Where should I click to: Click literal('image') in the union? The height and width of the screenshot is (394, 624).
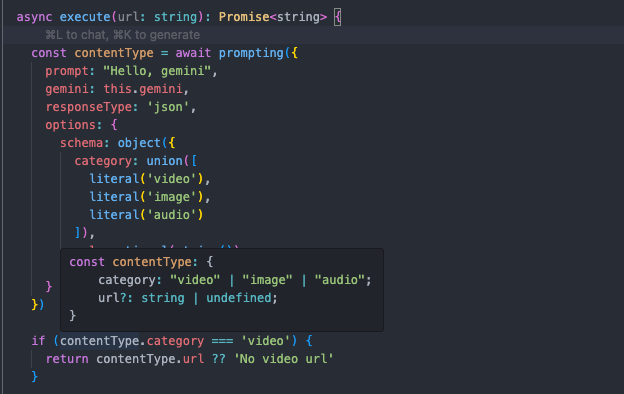point(146,197)
